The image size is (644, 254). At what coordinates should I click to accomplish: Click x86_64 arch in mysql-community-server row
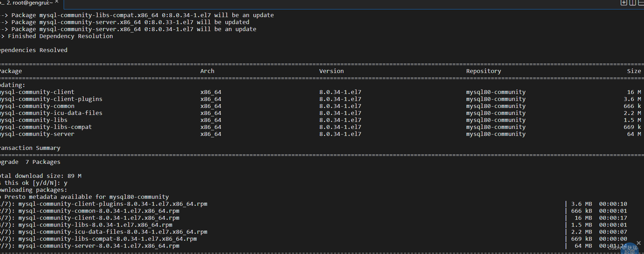click(211, 134)
